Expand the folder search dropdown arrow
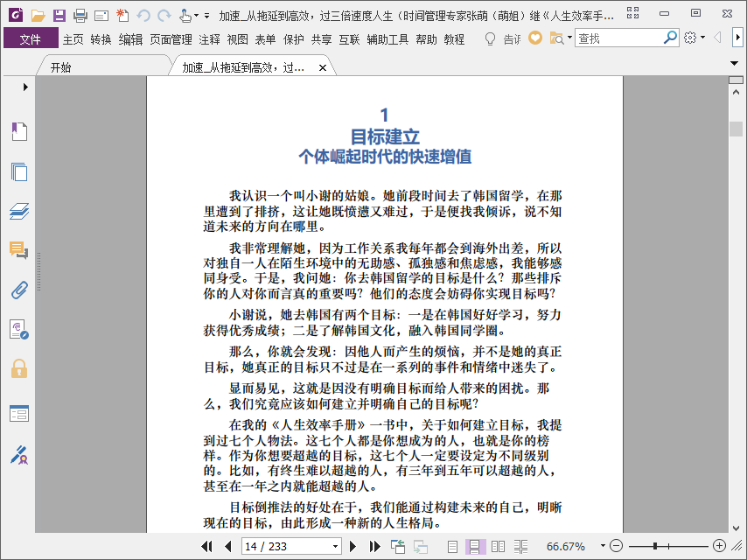The width and height of the screenshot is (747, 560). pyautogui.click(x=569, y=37)
